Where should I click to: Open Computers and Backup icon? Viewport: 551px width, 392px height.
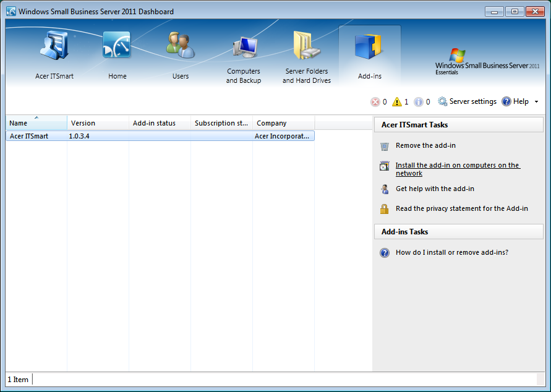(x=245, y=47)
